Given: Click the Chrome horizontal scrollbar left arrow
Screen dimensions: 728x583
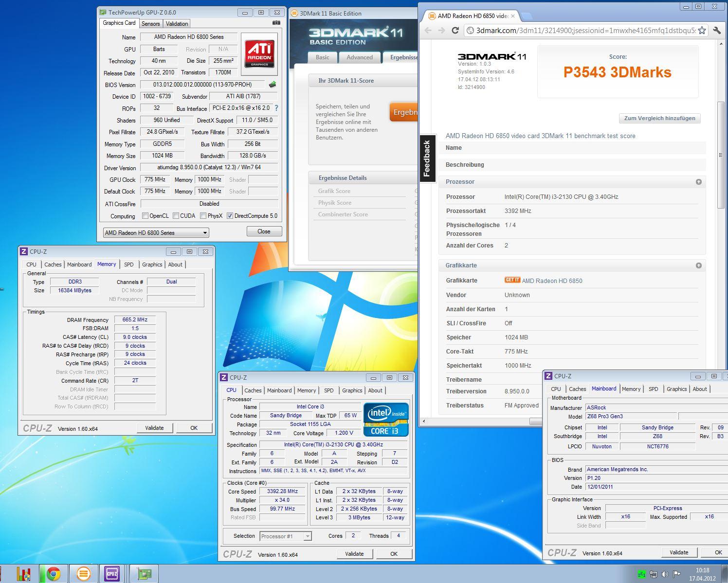Looking at the screenshot, I should pyautogui.click(x=423, y=421).
